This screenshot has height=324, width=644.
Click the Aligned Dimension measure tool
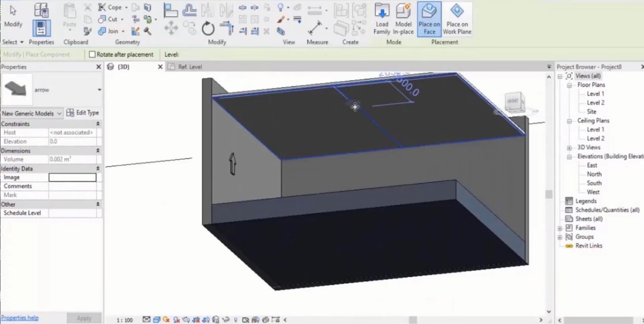[315, 28]
